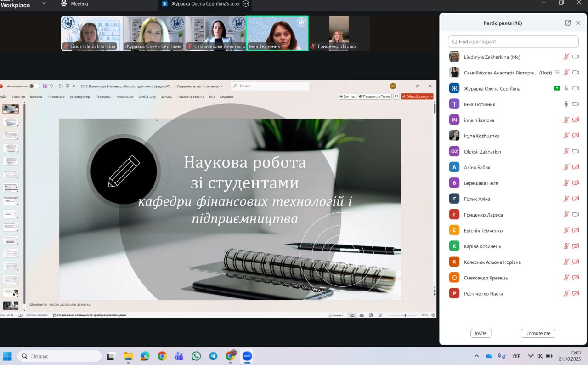Click the recording indicator next to the Host
Image resolution: width=588 pixels, height=365 pixels.
click(557, 73)
